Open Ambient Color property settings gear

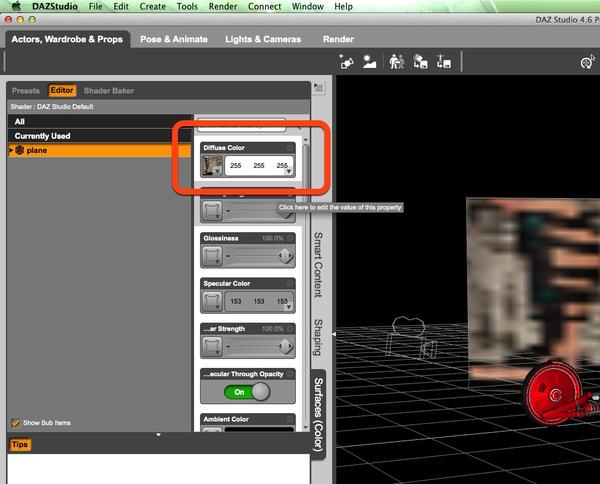tap(290, 419)
